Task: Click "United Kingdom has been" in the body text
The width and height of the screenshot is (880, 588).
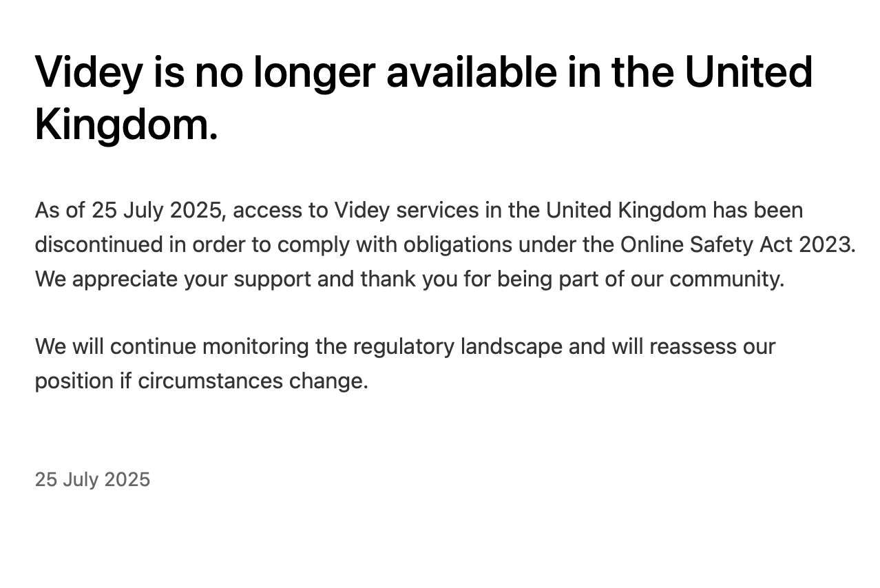Action: point(674,211)
